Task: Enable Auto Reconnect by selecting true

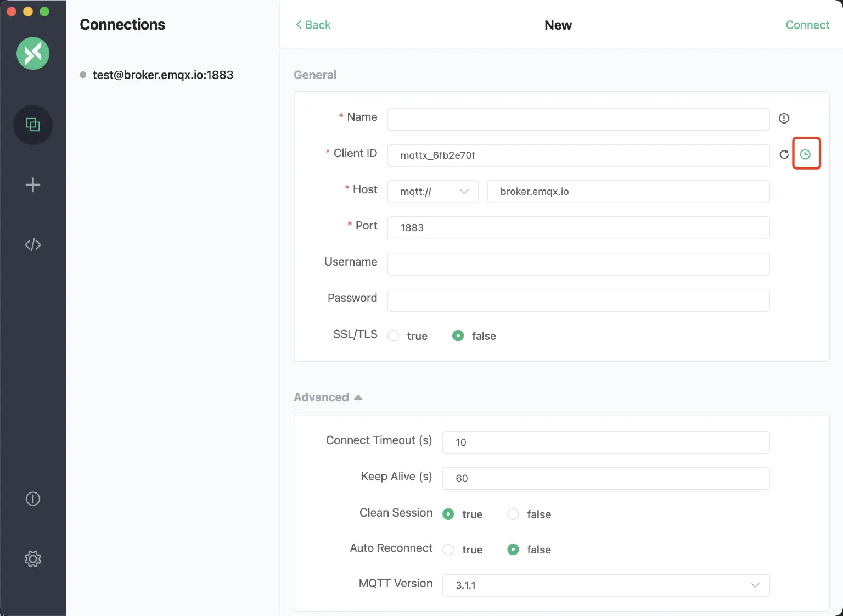Action: coord(448,550)
